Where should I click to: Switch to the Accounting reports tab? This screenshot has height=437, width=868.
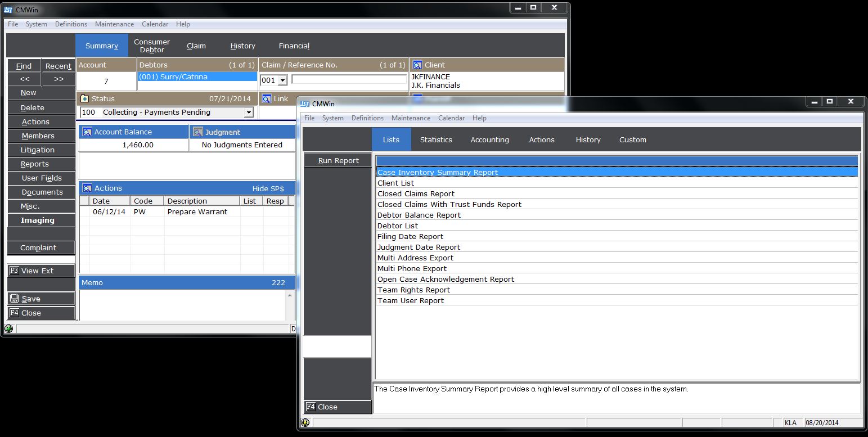tap(489, 139)
